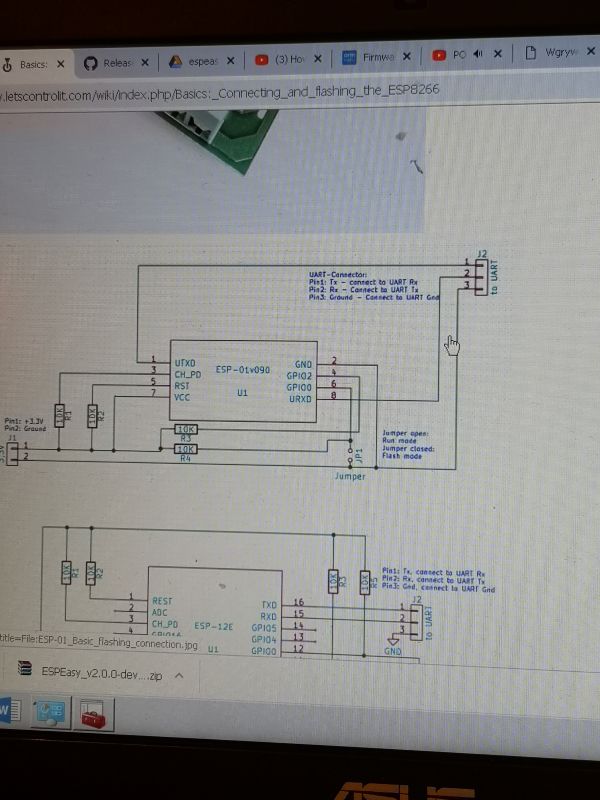Viewport: 600px width, 800px height.
Task: Close the Wgryw tab
Action: tap(591, 51)
